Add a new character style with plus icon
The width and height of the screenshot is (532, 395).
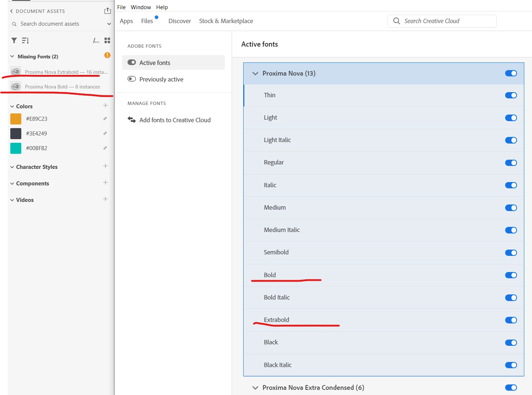(x=105, y=166)
